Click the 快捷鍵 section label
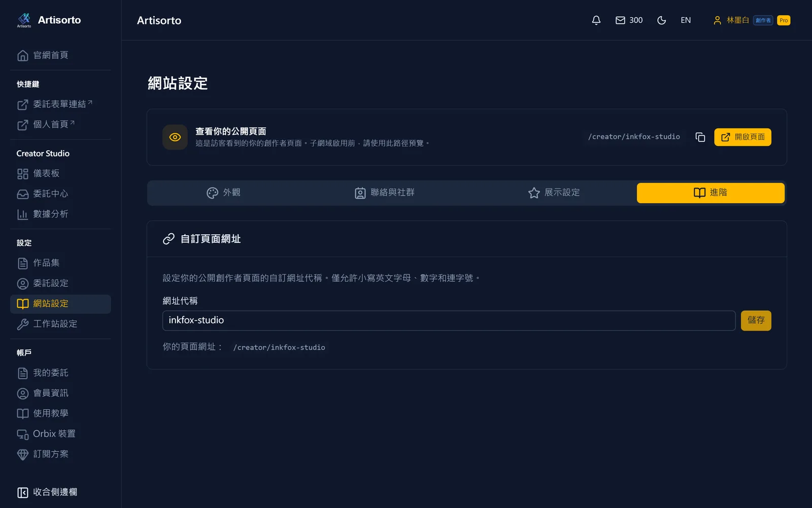812x508 pixels. [x=28, y=84]
